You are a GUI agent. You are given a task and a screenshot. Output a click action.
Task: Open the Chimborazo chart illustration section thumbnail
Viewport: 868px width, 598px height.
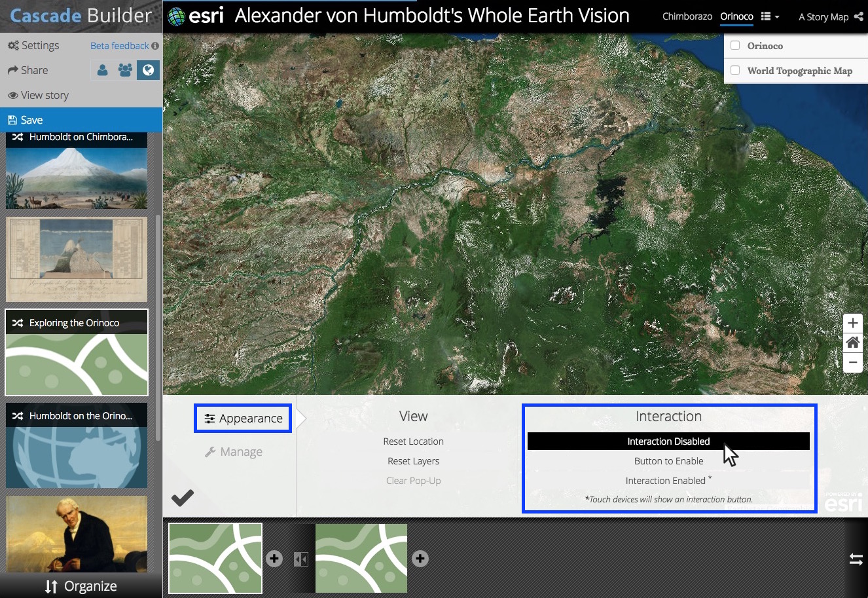[x=77, y=259]
